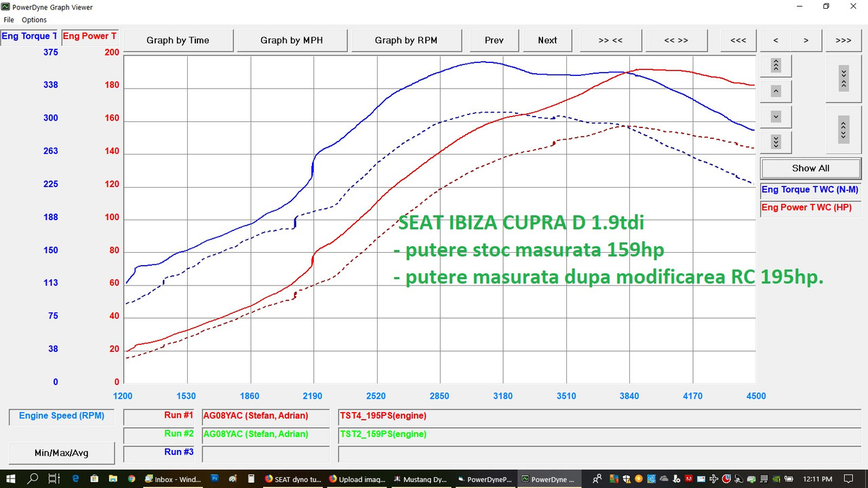Image resolution: width=868 pixels, height=488 pixels.
Task: Click the Next button
Action: [547, 40]
